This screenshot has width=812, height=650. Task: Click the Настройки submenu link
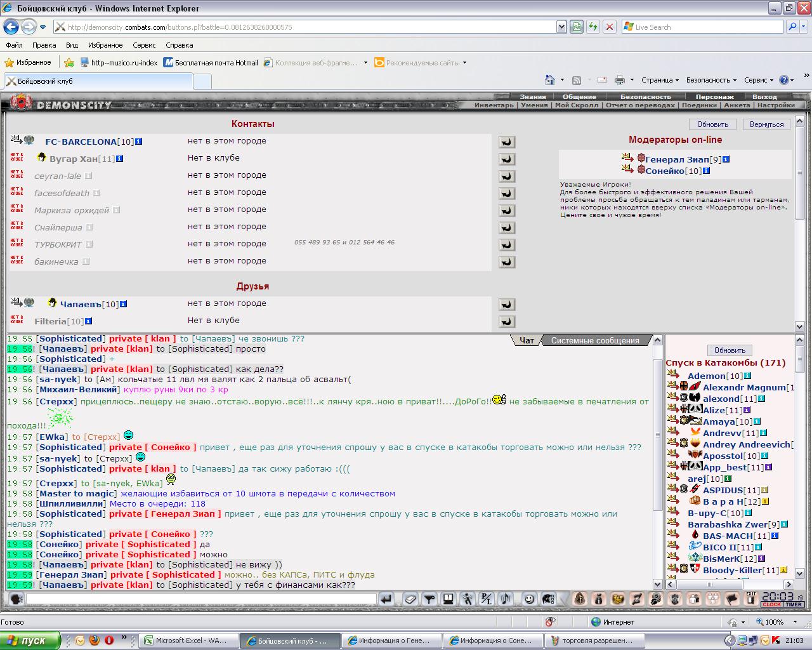(x=776, y=105)
